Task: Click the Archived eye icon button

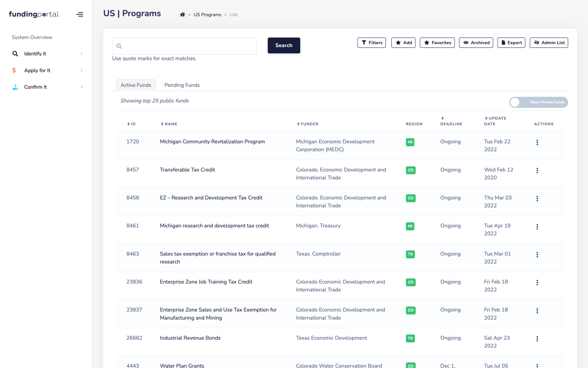Action: tap(466, 43)
